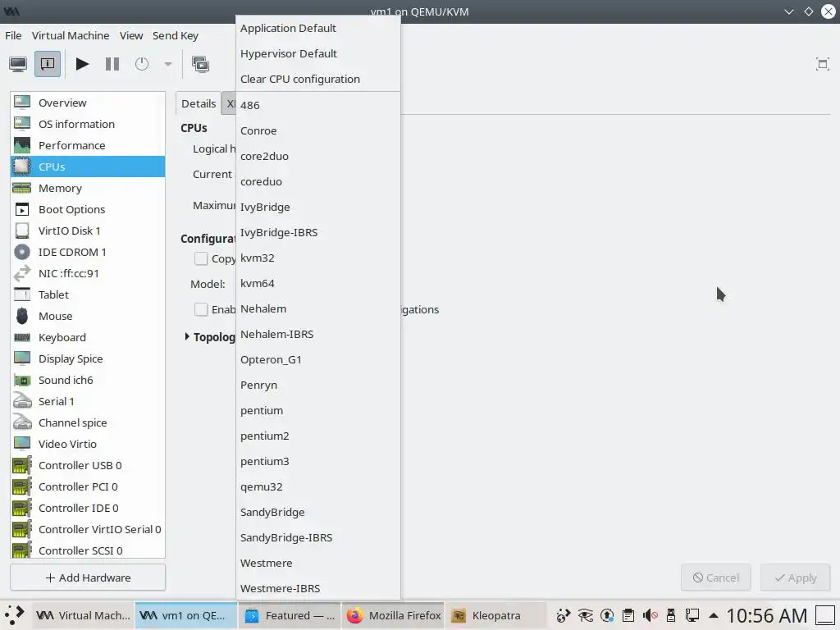Switch to Mozilla Firefox in taskbar
This screenshot has height=630, width=840.
click(394, 615)
